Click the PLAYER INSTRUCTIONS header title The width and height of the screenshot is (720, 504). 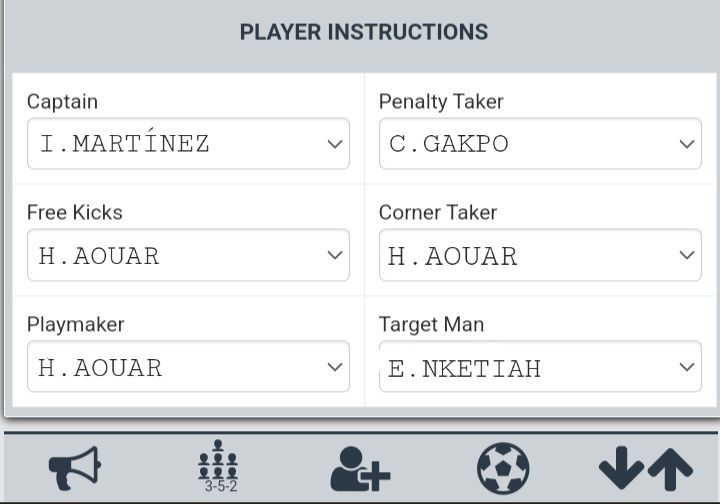tap(364, 32)
